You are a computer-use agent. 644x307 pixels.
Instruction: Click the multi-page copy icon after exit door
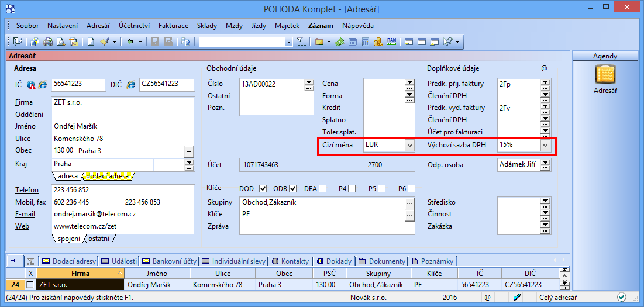[35, 42]
